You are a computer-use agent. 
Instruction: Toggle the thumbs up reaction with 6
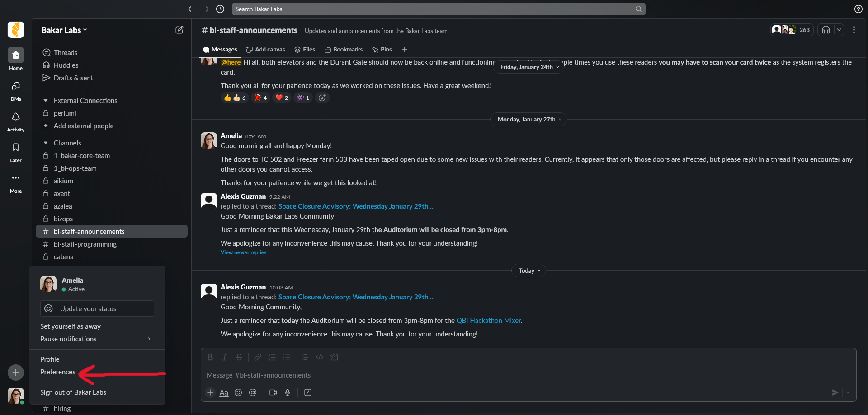pos(235,98)
